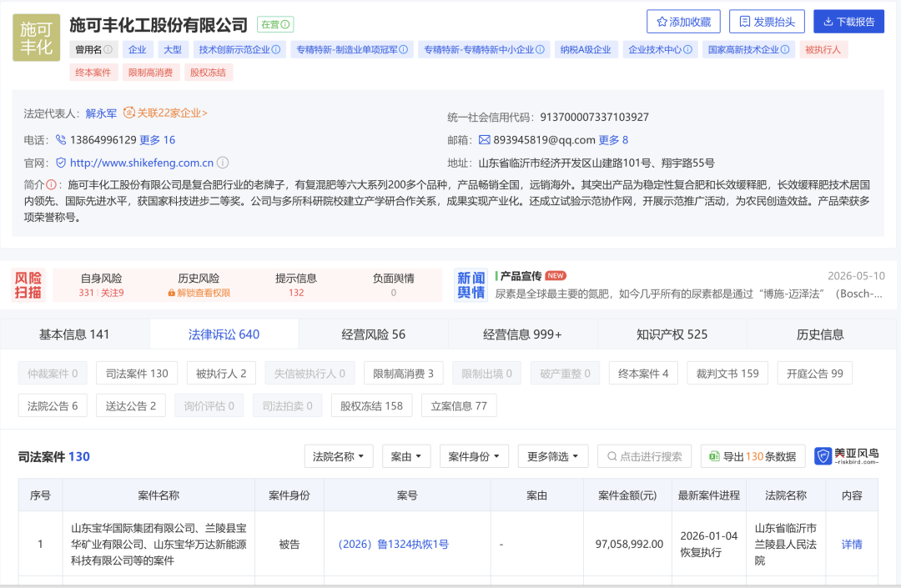Image resolution: width=901 pixels, height=588 pixels.
Task: Click the 产品宣传 news headline
Action: (x=521, y=275)
